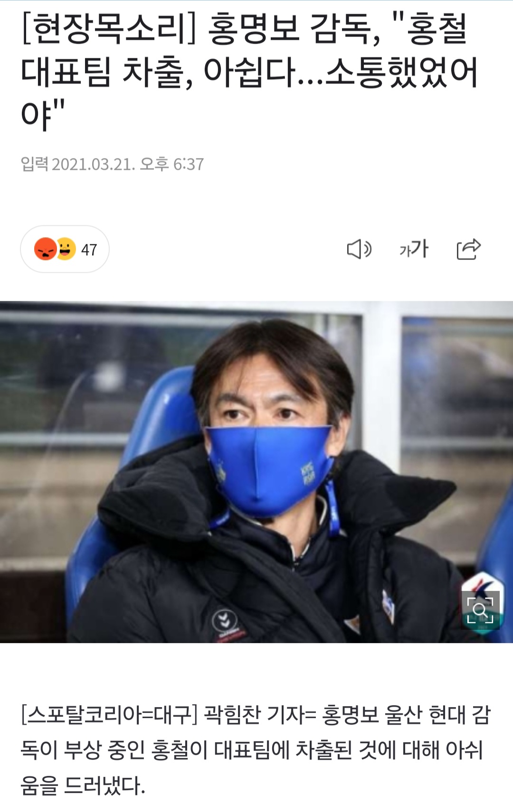Enlarge the photo with the magnifier icon
The width and height of the screenshot is (513, 812).
tap(480, 609)
